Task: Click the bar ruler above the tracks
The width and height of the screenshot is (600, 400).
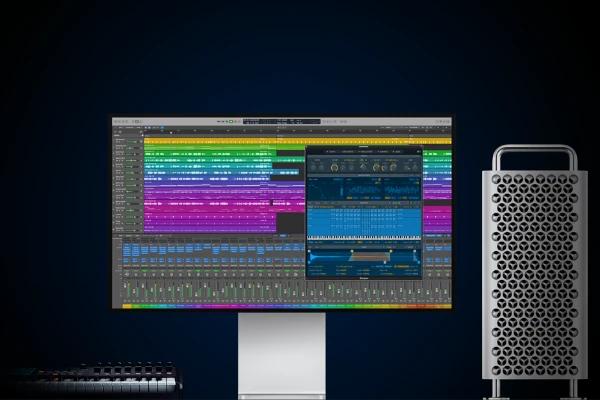Action: point(298,131)
